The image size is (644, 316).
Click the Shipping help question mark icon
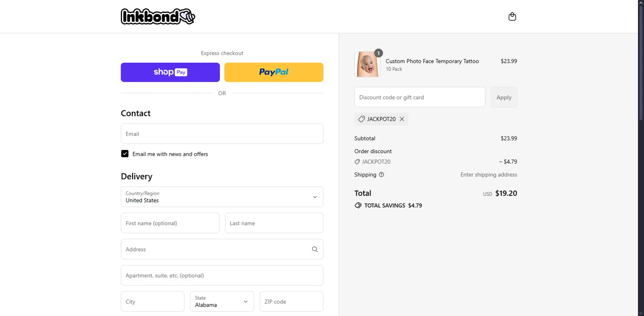(381, 175)
